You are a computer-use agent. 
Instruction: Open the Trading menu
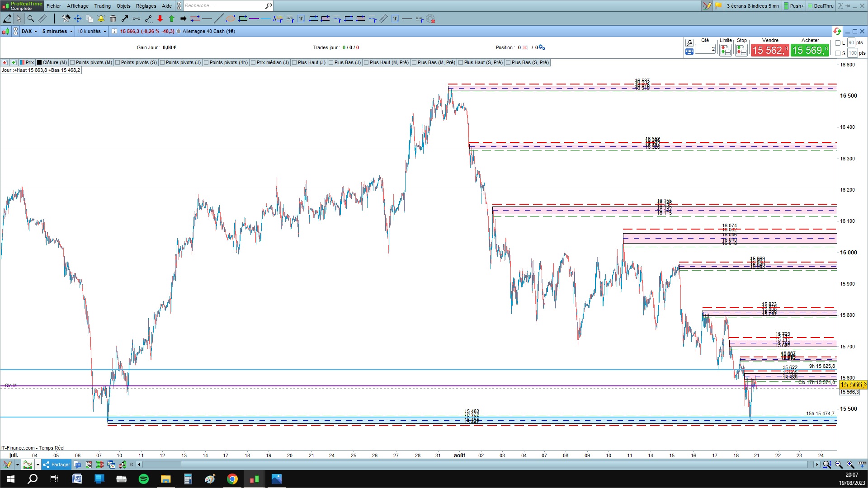(x=102, y=6)
